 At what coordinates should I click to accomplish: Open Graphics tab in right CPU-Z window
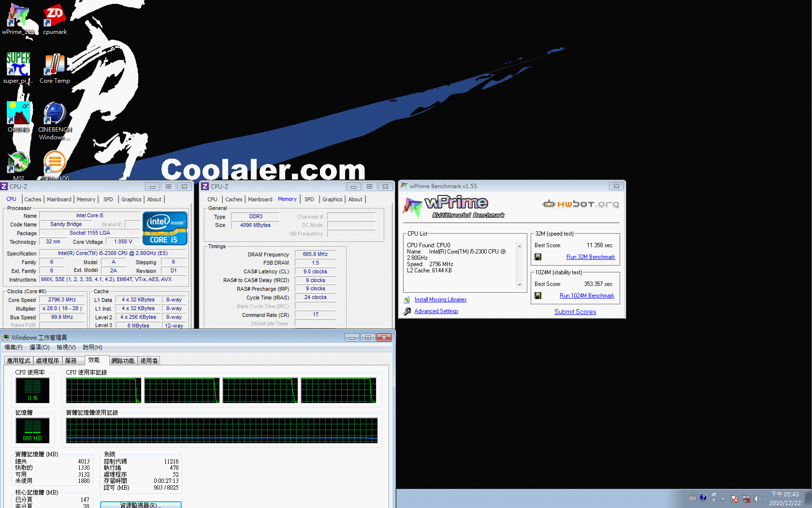[333, 199]
